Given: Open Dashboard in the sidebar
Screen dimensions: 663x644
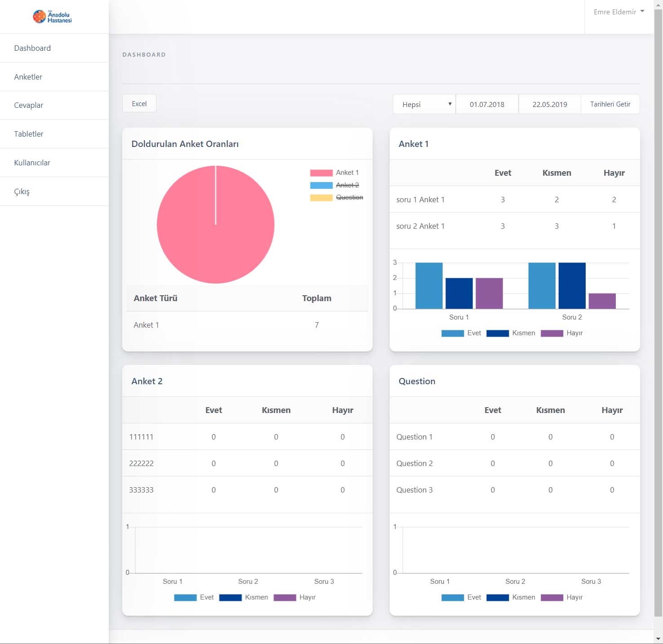Looking at the screenshot, I should point(32,48).
